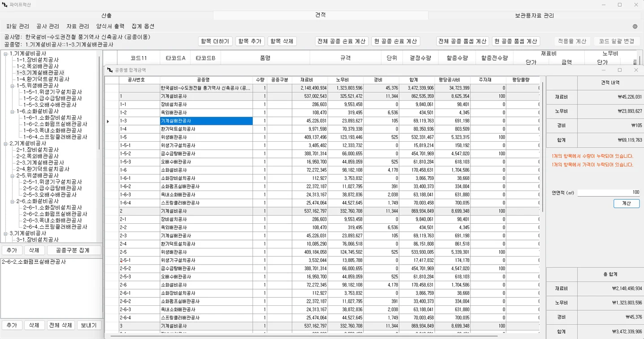This screenshot has width=644, height=339.
Task: Select the highlighted 기계실배관공사 cell in row 1-3
Action: tap(206, 121)
